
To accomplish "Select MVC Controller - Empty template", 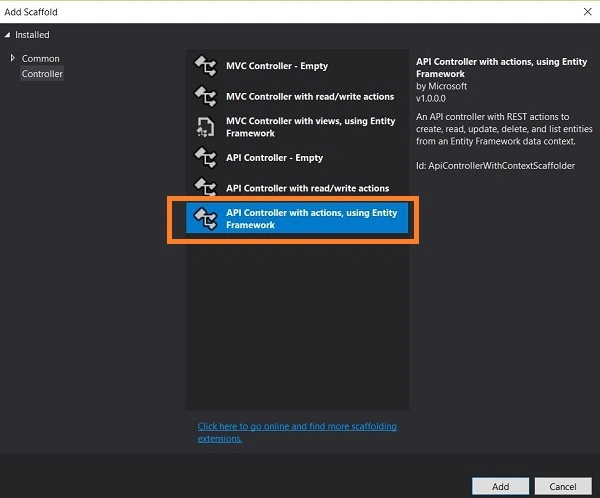I will click(297, 66).
